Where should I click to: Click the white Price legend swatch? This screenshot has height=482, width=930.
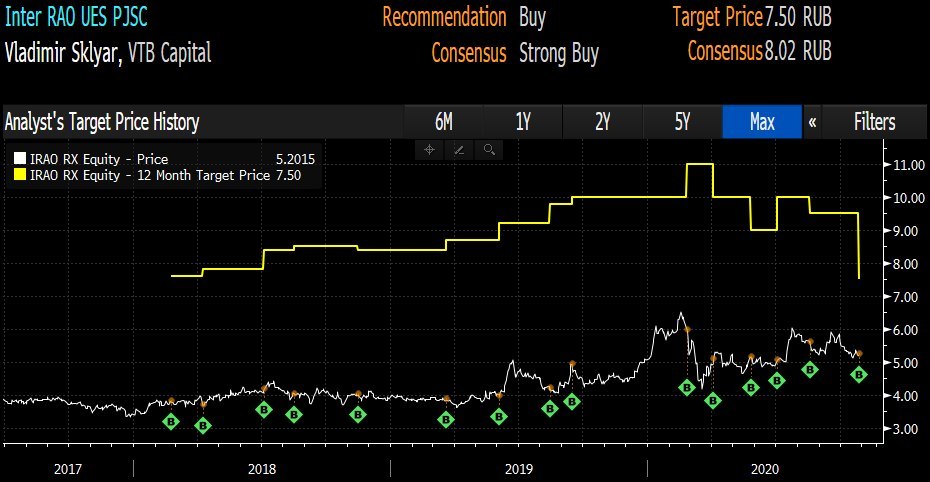(x=20, y=159)
